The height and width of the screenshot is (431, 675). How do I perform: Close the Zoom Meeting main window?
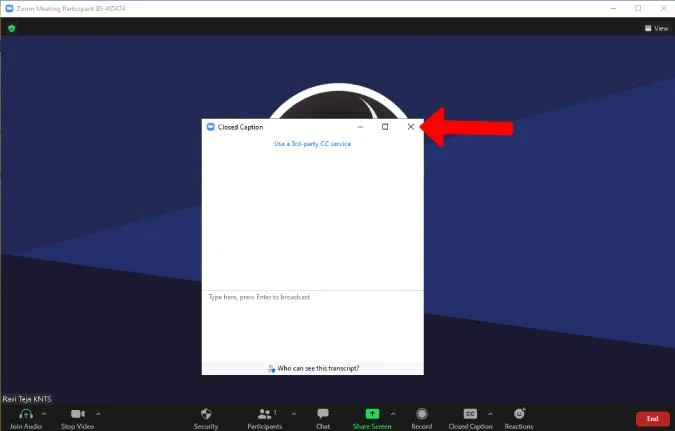click(x=663, y=8)
